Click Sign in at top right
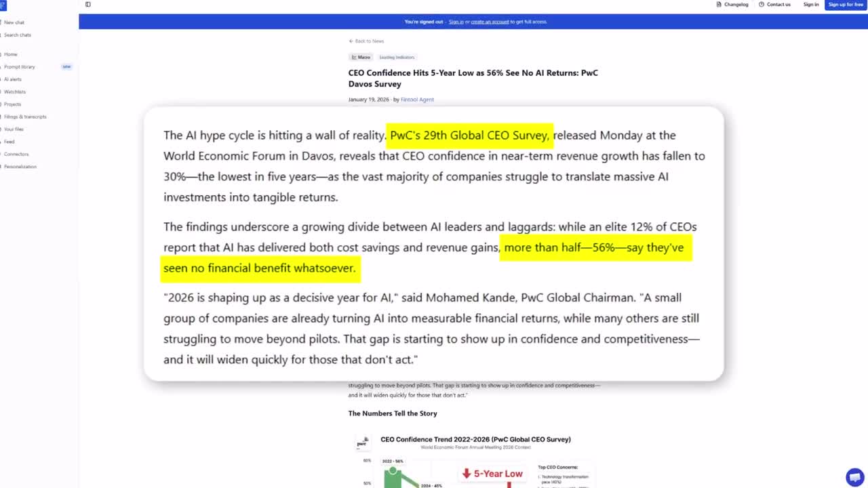This screenshot has height=488, width=868. 810,5
